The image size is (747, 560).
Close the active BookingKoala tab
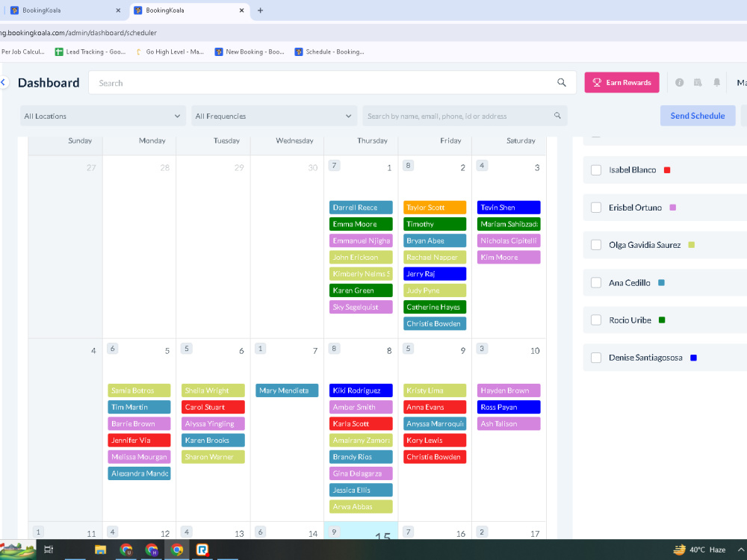[241, 10]
